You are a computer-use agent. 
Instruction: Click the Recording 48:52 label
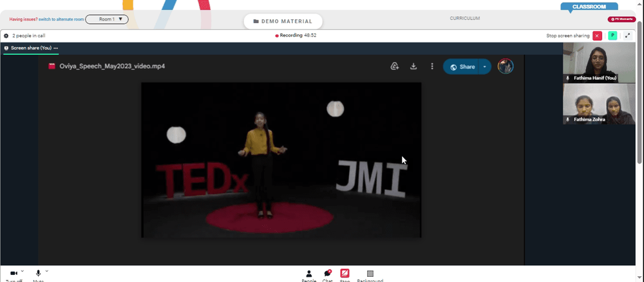pos(298,35)
